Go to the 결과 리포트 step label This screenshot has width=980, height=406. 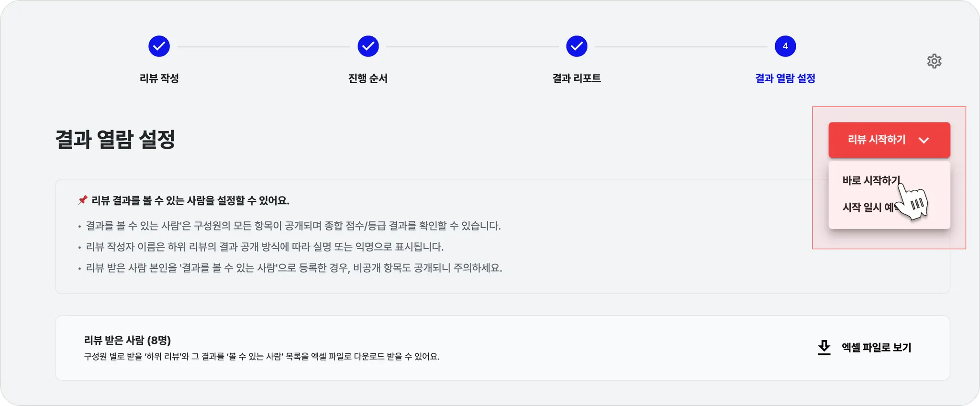click(577, 78)
